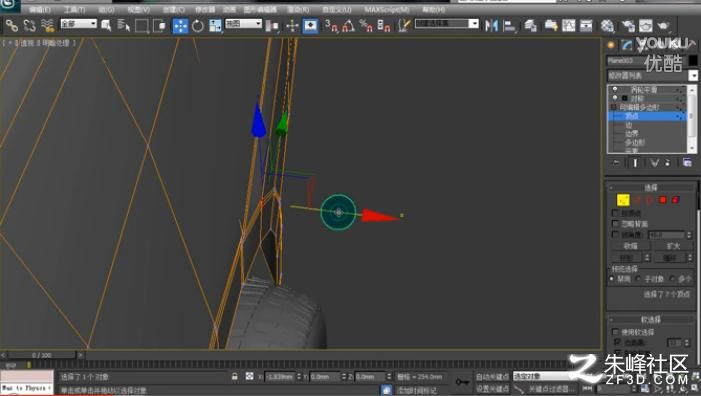Enable the 使用软选择 checkbox
This screenshot has height=396, width=701.
pyautogui.click(x=615, y=332)
